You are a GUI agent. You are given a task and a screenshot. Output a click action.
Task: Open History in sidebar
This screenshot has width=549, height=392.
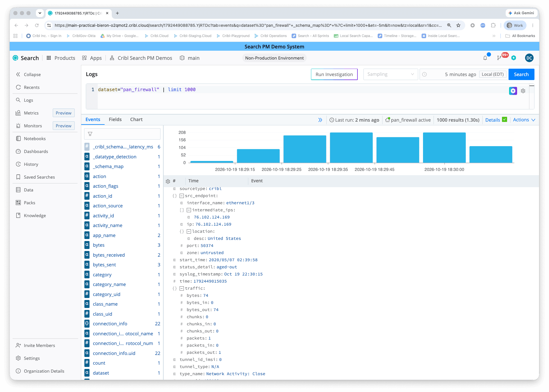pyautogui.click(x=27, y=164)
